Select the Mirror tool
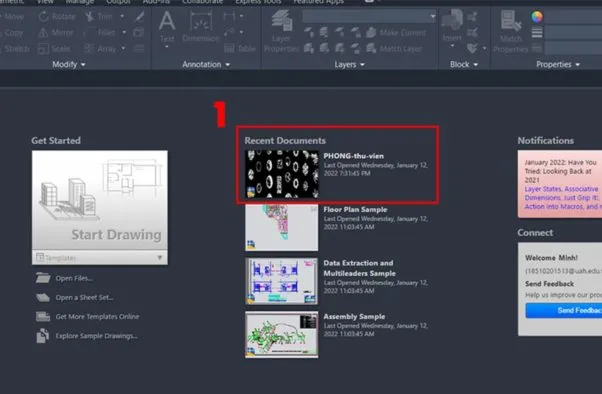Image resolution: width=602 pixels, height=394 pixels. pos(56,33)
